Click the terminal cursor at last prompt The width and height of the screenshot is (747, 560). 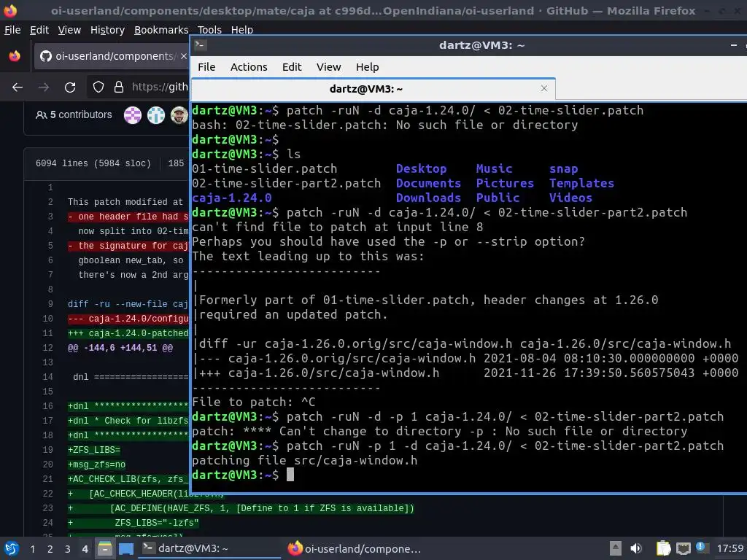click(290, 475)
